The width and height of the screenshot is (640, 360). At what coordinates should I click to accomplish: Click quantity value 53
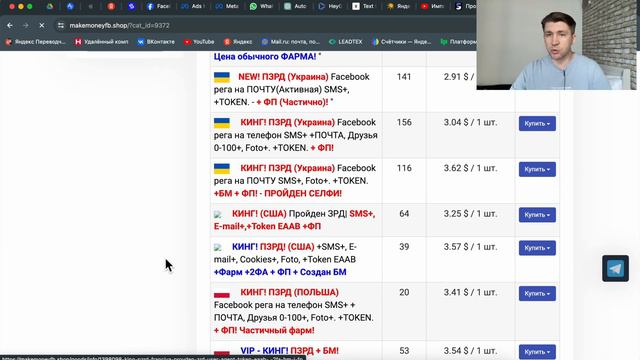[404, 351]
